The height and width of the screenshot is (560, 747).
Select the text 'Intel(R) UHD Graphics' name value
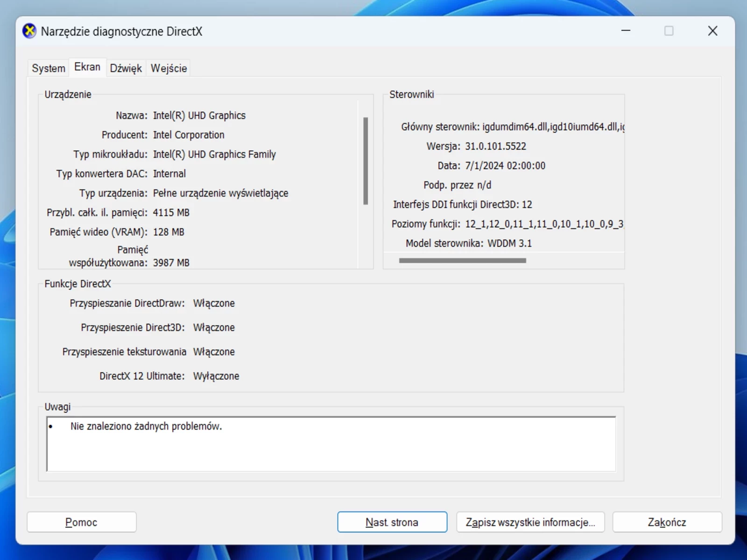point(199,115)
